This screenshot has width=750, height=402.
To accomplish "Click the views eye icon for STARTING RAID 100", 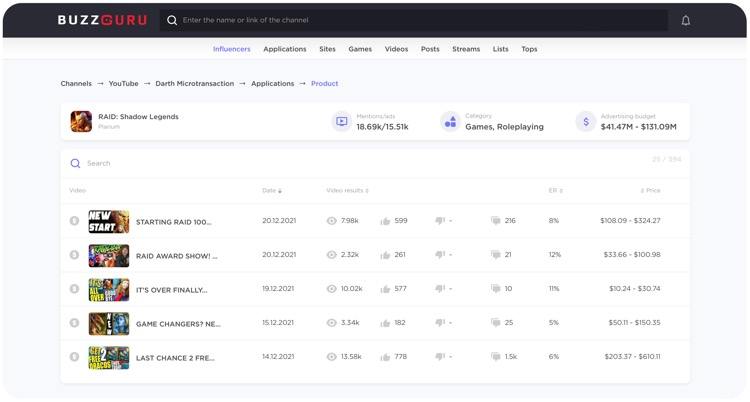I will [331, 221].
